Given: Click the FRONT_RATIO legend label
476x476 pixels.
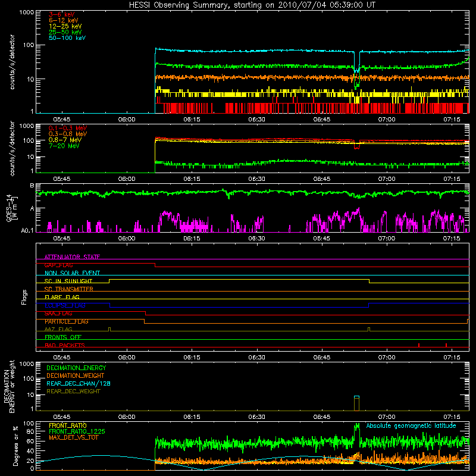Looking at the screenshot, I should coord(68,425).
